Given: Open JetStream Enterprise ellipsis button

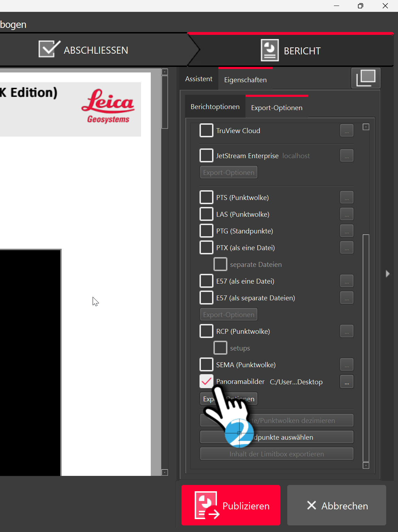Looking at the screenshot, I should (x=347, y=156).
